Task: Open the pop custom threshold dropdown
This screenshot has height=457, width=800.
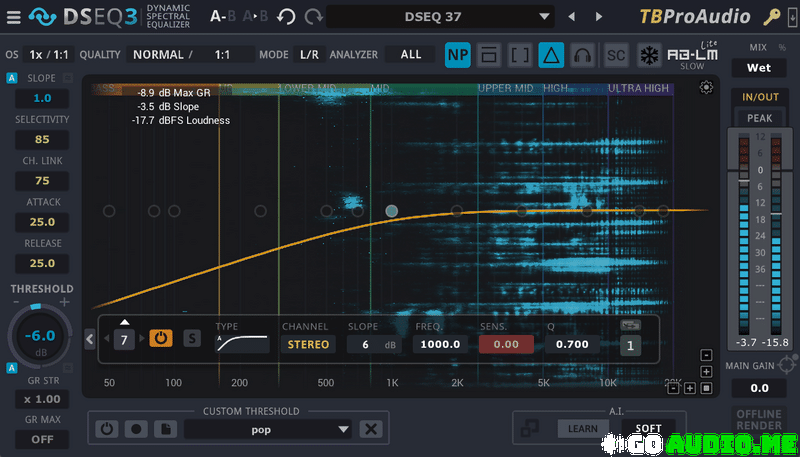Action: [x=268, y=429]
